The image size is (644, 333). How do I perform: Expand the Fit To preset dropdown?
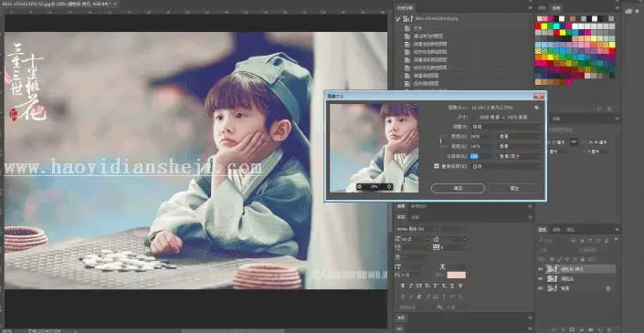click(x=506, y=127)
